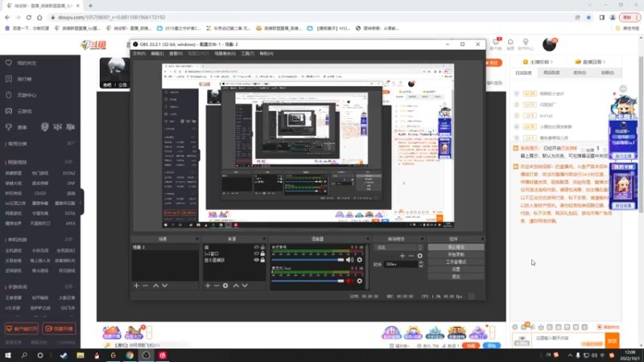Viewport: 644px width, 362px height.
Task: Open the OBS 工具(T) menu
Action: click(x=248, y=54)
